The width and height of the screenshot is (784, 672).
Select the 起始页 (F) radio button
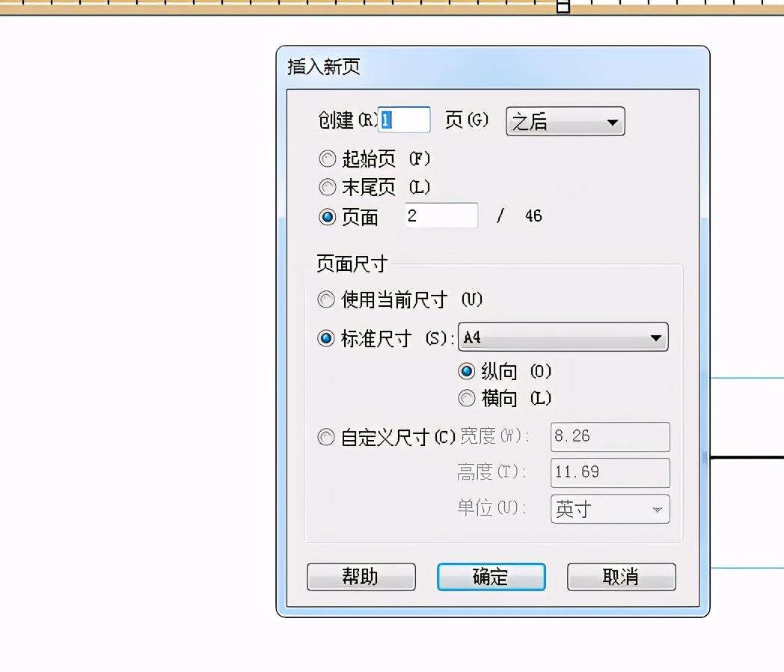click(x=328, y=159)
